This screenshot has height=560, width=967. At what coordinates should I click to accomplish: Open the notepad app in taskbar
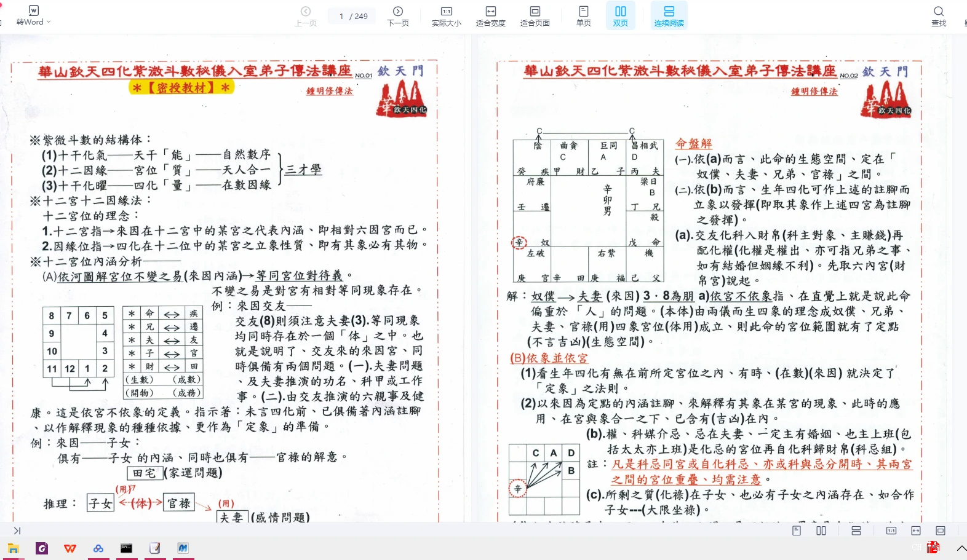point(154,548)
